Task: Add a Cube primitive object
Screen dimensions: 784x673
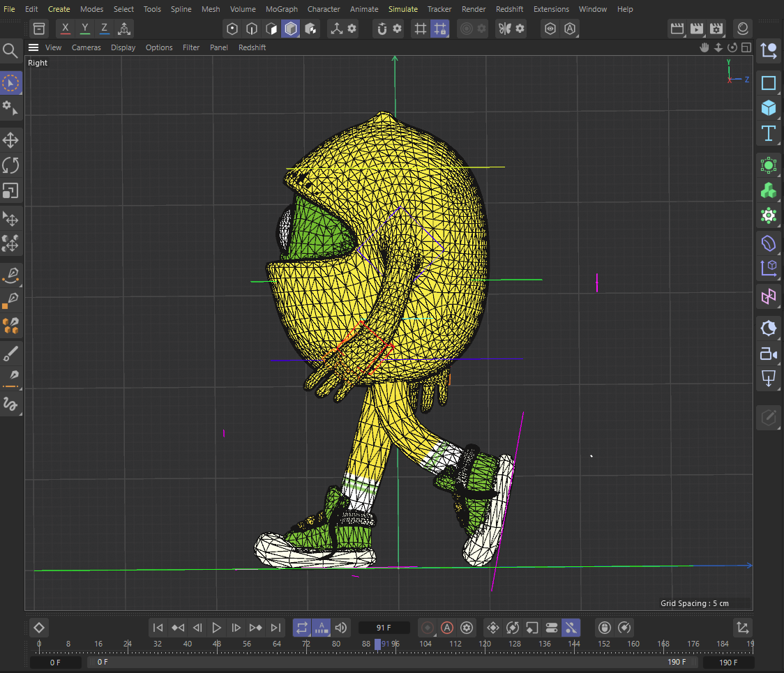Action: click(769, 108)
